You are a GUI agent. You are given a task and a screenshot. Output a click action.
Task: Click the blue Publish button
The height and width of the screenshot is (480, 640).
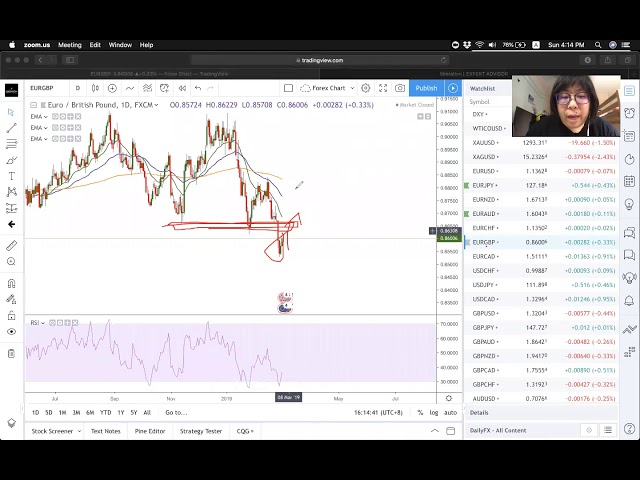[426, 88]
